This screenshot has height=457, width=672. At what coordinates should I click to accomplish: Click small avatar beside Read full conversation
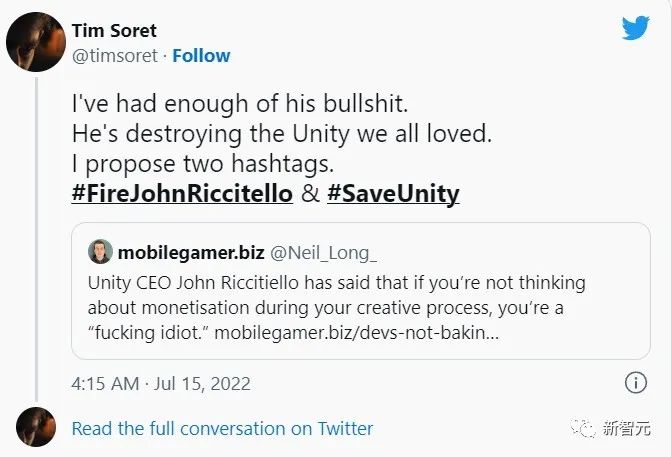point(34,428)
